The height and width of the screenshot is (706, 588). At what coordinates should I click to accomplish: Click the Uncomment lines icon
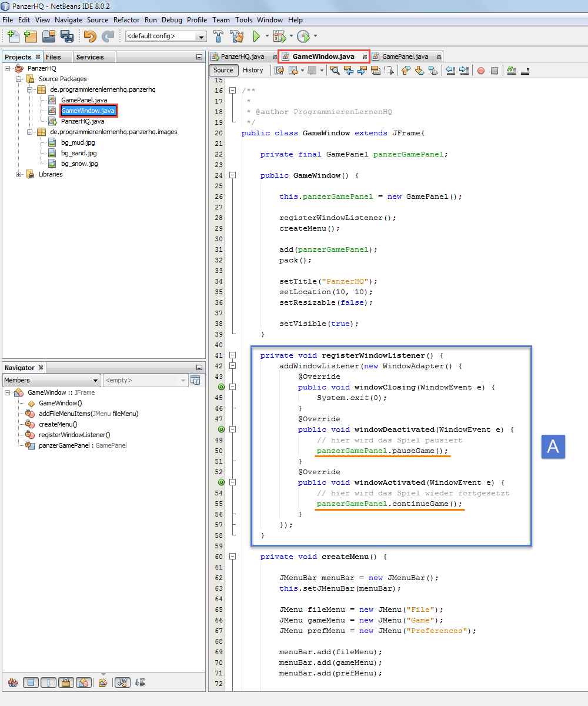[x=525, y=71]
